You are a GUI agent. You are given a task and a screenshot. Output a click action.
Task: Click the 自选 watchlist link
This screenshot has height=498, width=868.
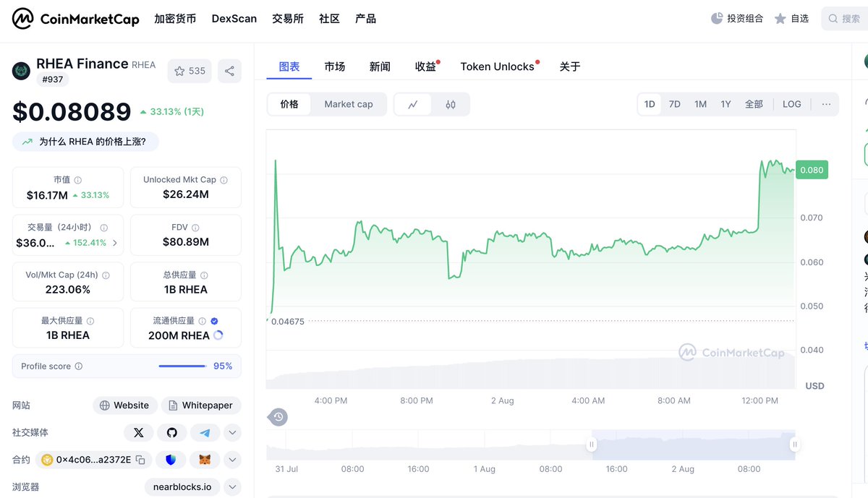(x=791, y=18)
